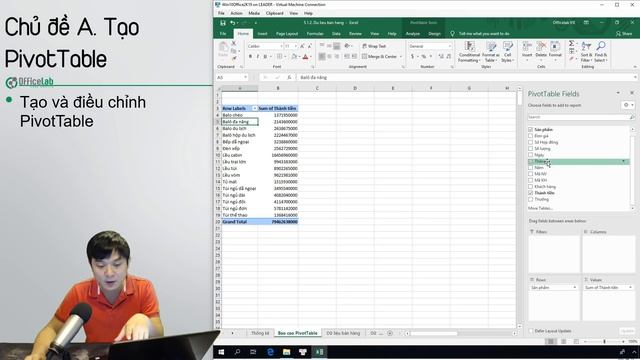Screen dimensions: 640x360
Task: Open Sort & Filter options
Action: (587, 52)
